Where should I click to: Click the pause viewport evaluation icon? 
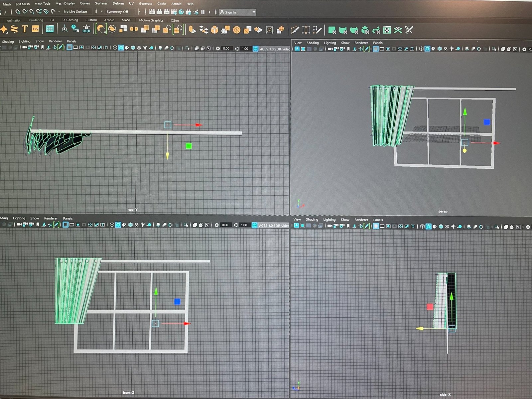[x=203, y=12]
